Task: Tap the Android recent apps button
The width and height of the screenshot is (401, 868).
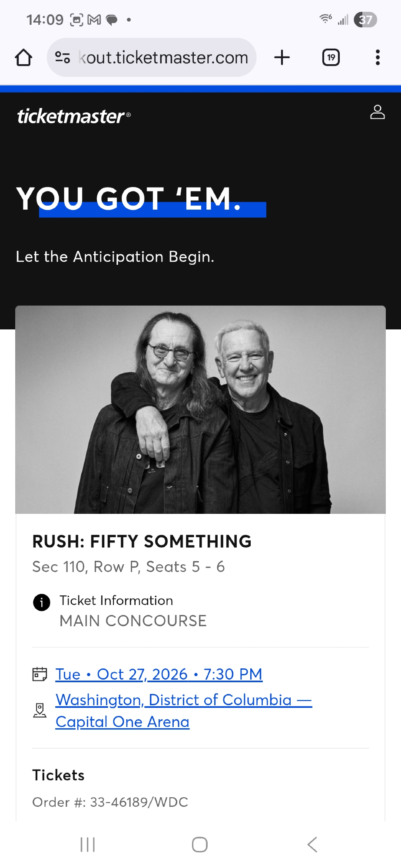Action: pyautogui.click(x=88, y=845)
